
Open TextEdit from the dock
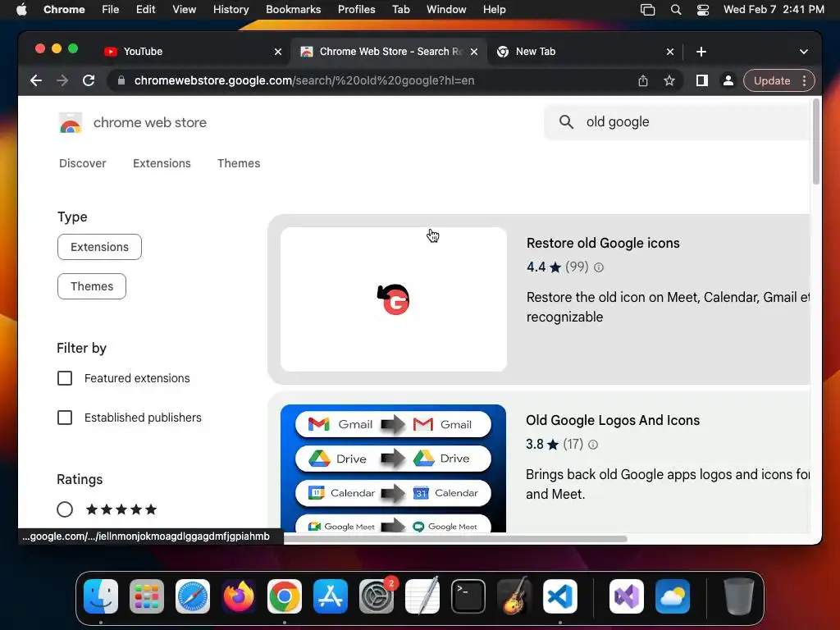[x=422, y=596]
